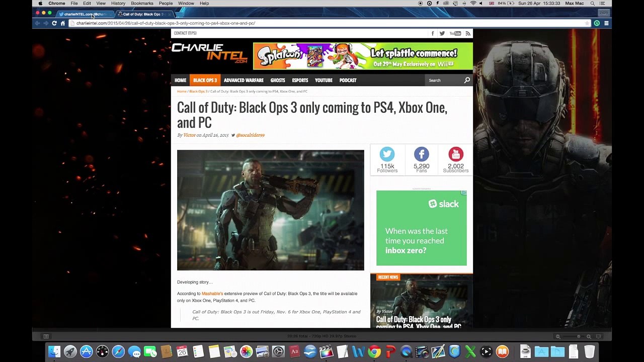Open the Bookmarks menu

click(142, 4)
